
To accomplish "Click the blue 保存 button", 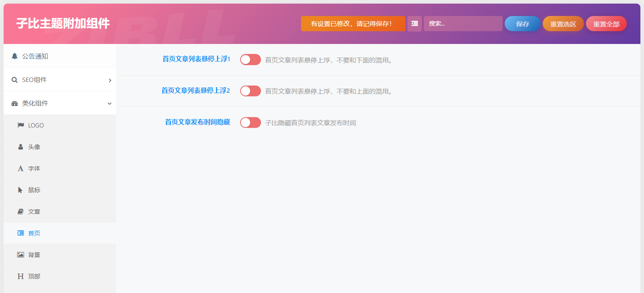I will tap(523, 24).
